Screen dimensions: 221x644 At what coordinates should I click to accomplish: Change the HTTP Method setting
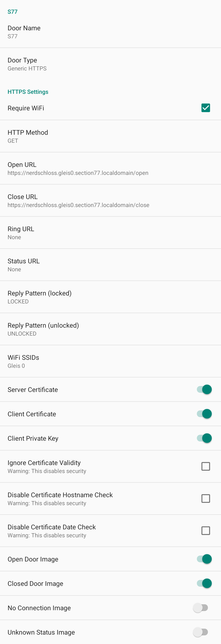(x=110, y=136)
